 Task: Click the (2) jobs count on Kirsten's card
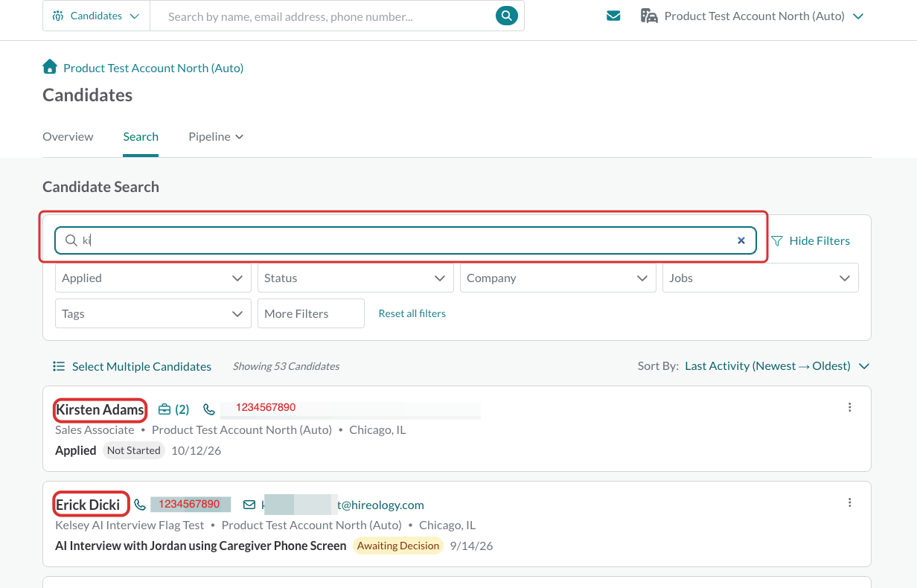182,409
